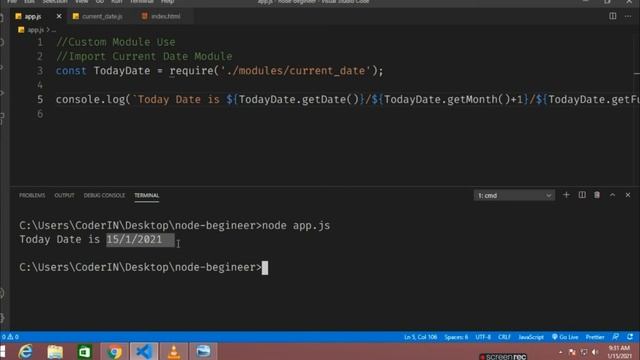This screenshot has width=640, height=360.
Task: Maximize the panel with the chevron-up icon
Action: pos(612,195)
